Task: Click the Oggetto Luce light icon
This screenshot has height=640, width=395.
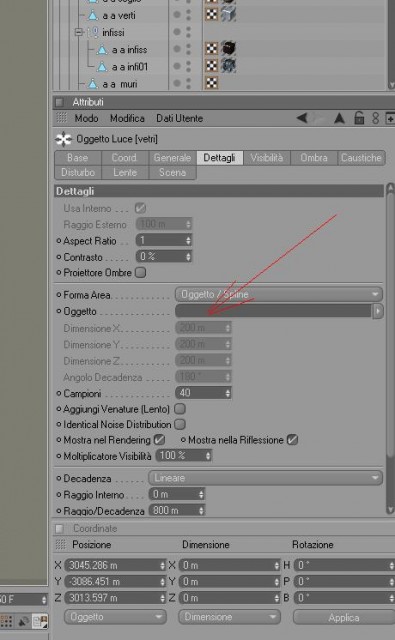Action: pyautogui.click(x=63, y=139)
